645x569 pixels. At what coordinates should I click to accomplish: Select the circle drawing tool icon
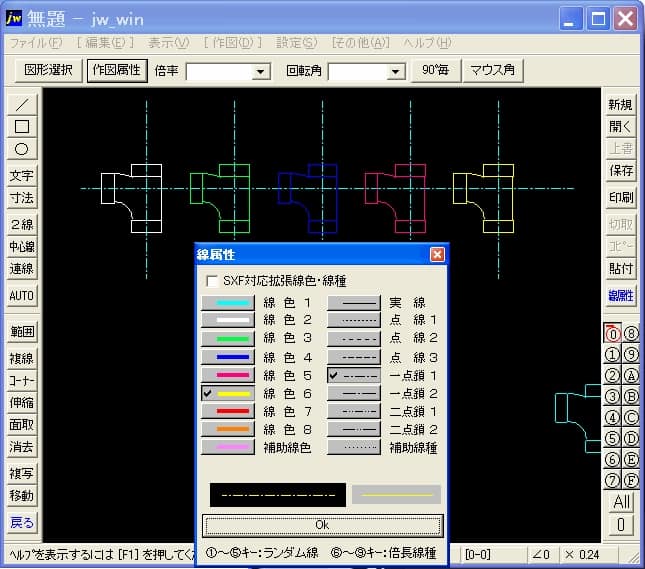[x=22, y=149]
